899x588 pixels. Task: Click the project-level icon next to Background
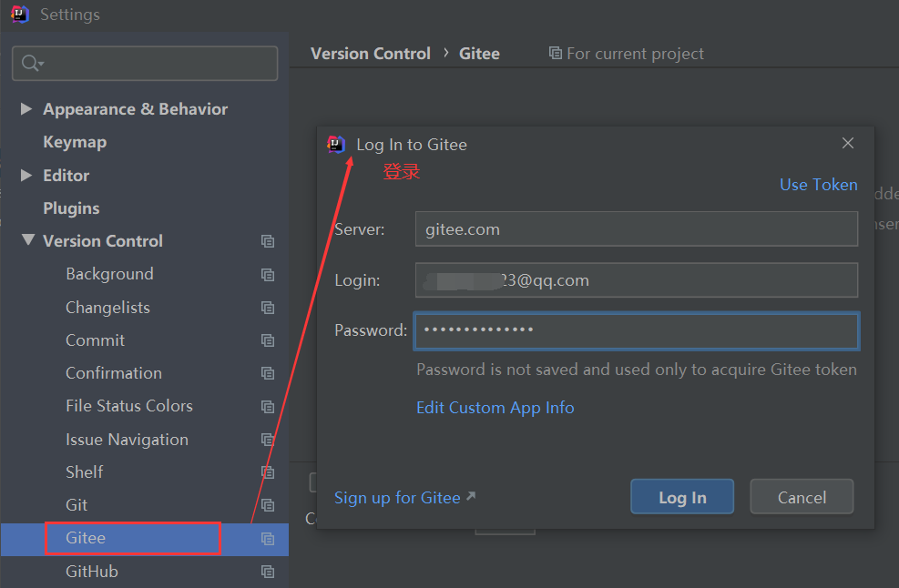point(268,275)
